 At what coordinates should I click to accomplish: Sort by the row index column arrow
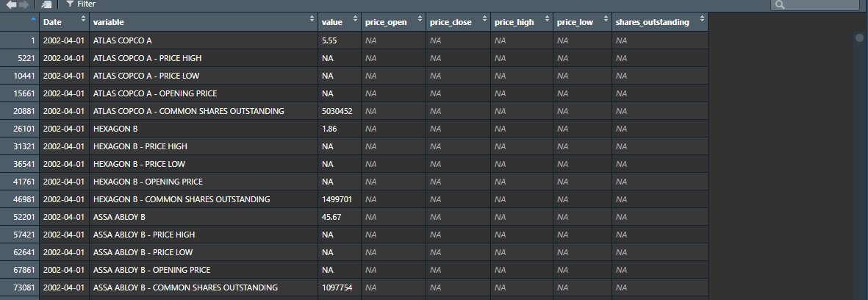point(33,18)
